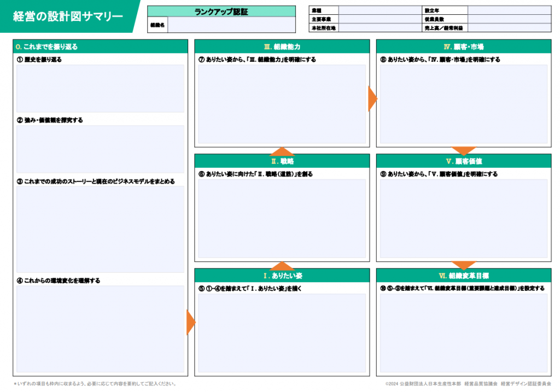This screenshot has height=392, width=560.
Task: Click the ランクアップ認証 header
Action: 221,11
